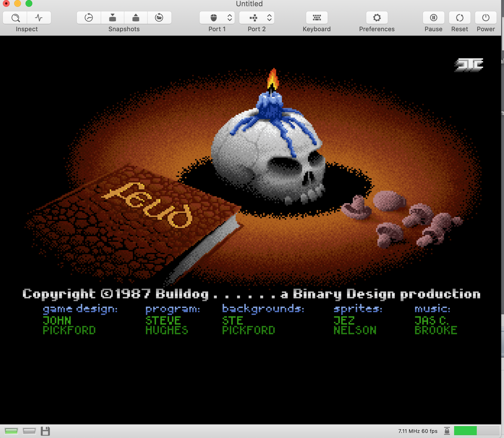
Task: Zoom the window with the green button
Action: (29, 3)
